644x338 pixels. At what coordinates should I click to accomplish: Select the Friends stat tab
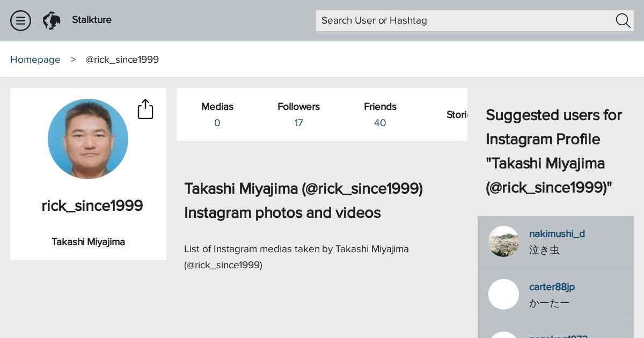[380, 114]
